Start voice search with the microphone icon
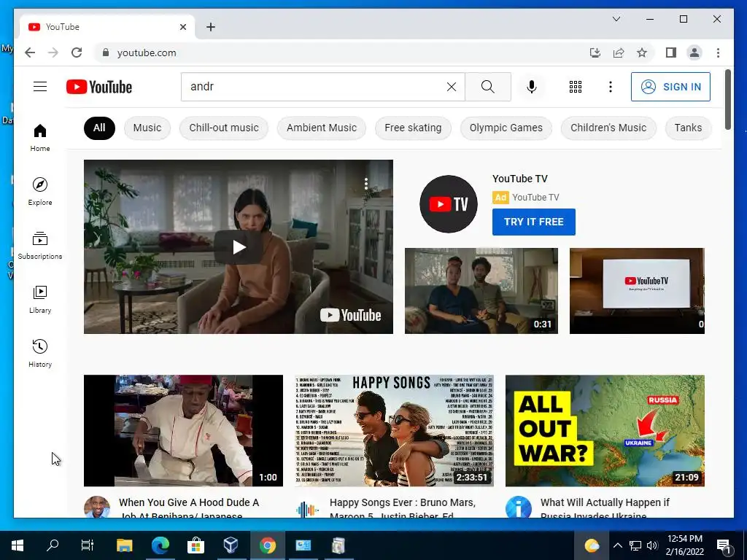This screenshot has width=747, height=560. tap(532, 87)
